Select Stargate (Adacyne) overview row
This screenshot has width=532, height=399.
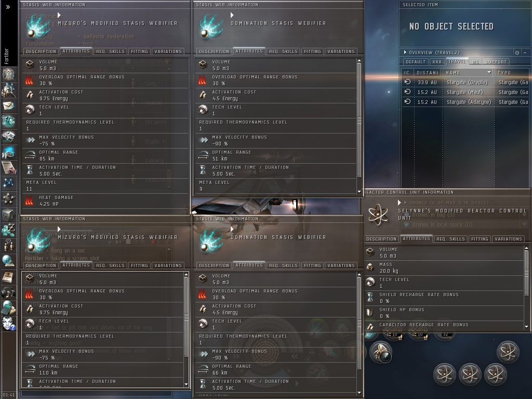pyautogui.click(x=465, y=102)
